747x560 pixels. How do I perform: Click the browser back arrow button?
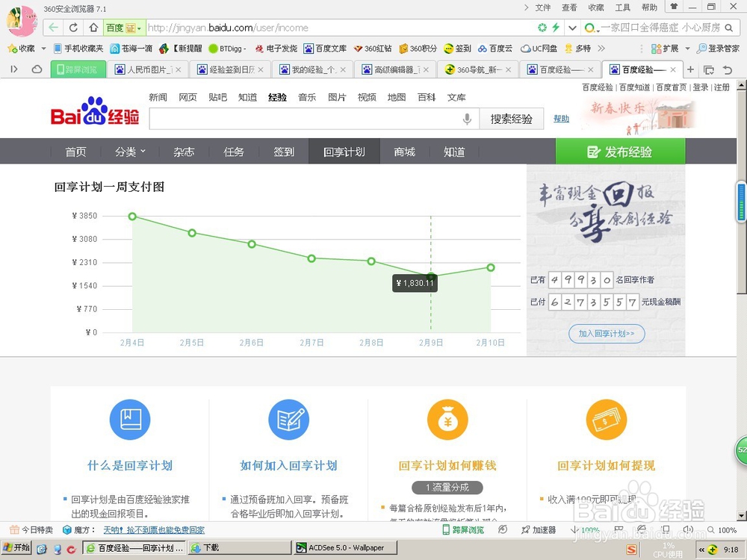pyautogui.click(x=53, y=28)
